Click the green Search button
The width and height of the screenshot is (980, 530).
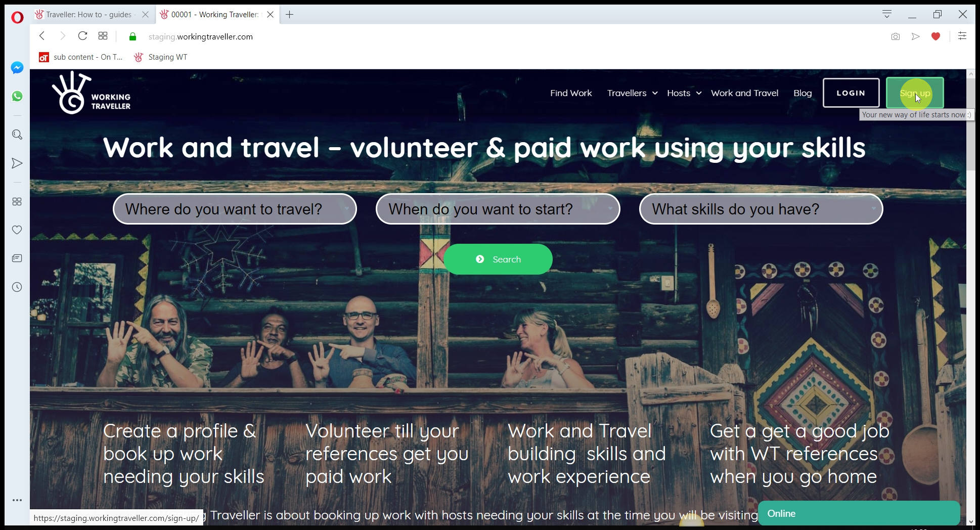[x=498, y=259]
